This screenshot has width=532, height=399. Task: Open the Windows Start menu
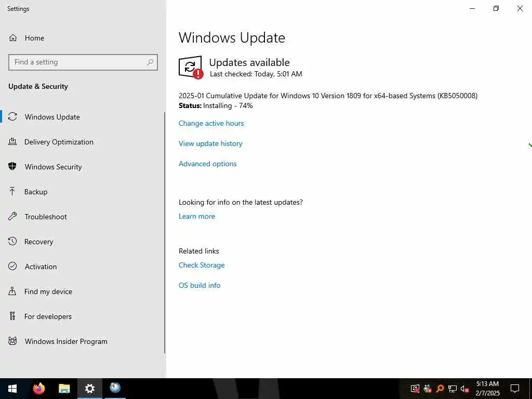click(x=12, y=389)
